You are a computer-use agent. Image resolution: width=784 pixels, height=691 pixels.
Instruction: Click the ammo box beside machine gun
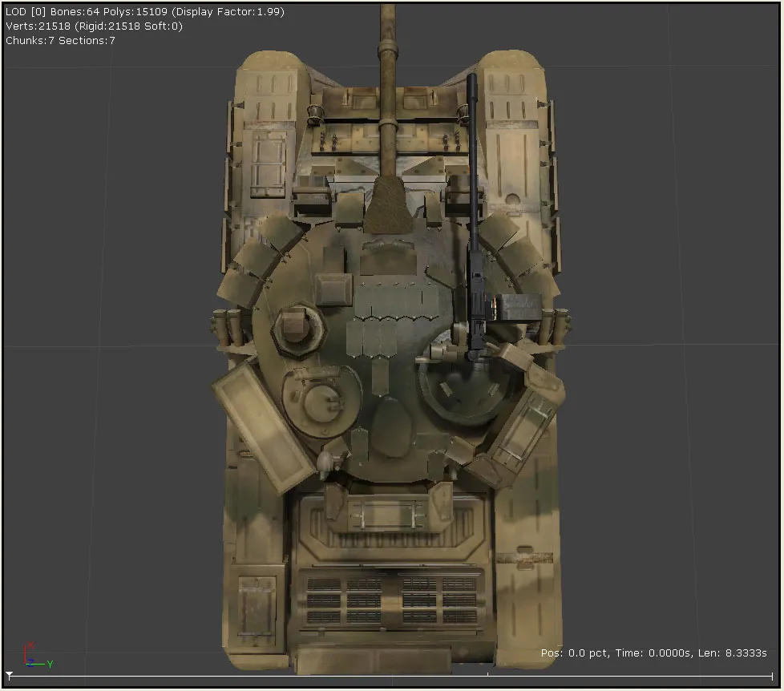tap(518, 307)
